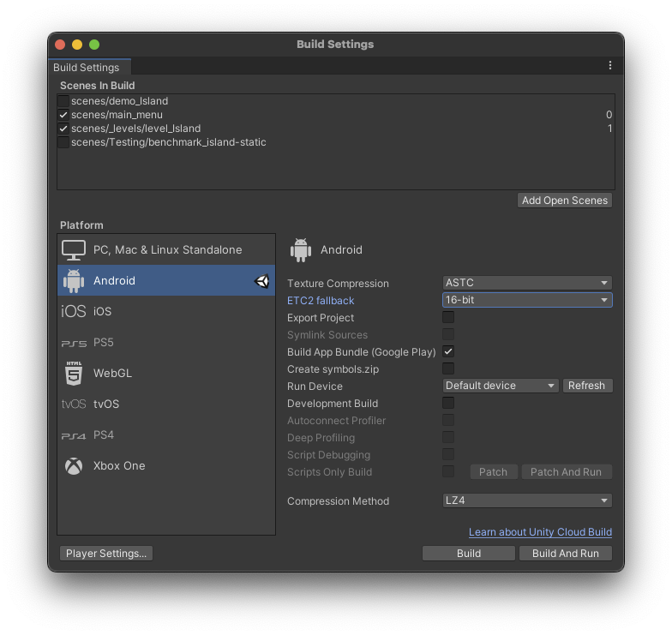Select scenes/Testing/benchmark_island-static scene entry
The height and width of the screenshot is (635, 672).
click(168, 142)
